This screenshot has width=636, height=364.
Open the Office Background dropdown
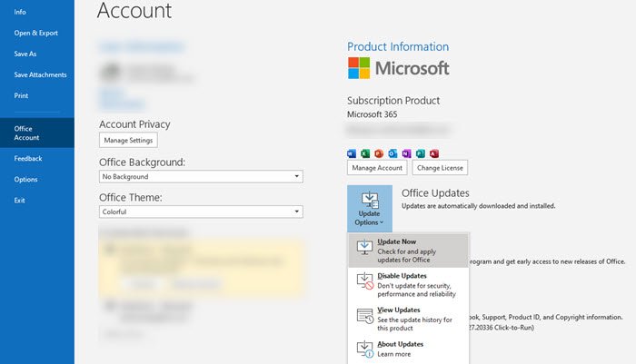(201, 176)
